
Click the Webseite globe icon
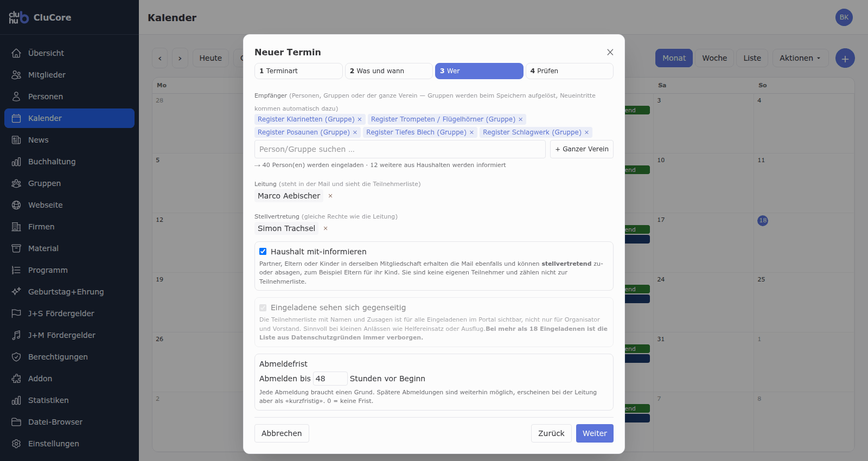point(16,205)
